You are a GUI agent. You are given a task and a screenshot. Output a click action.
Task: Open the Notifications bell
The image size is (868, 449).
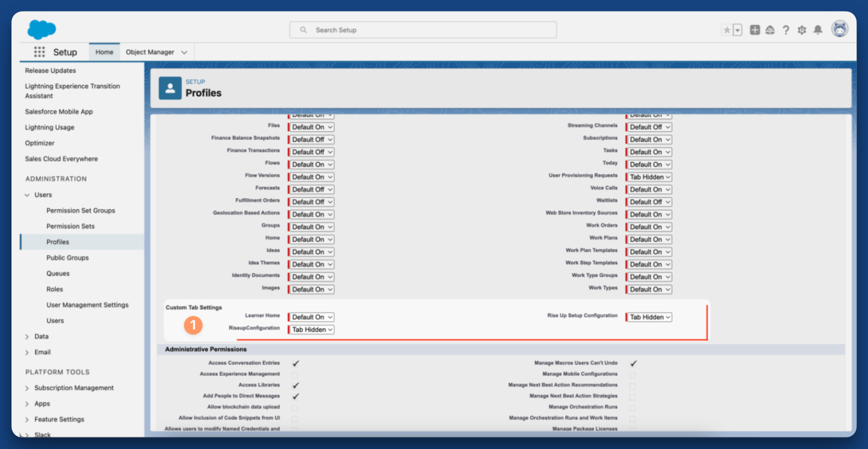coord(818,30)
